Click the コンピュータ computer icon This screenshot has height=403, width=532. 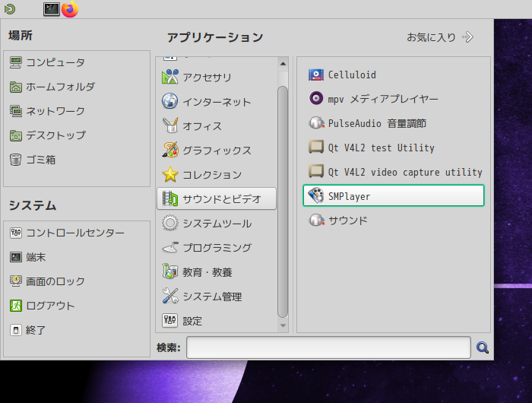pyautogui.click(x=16, y=62)
